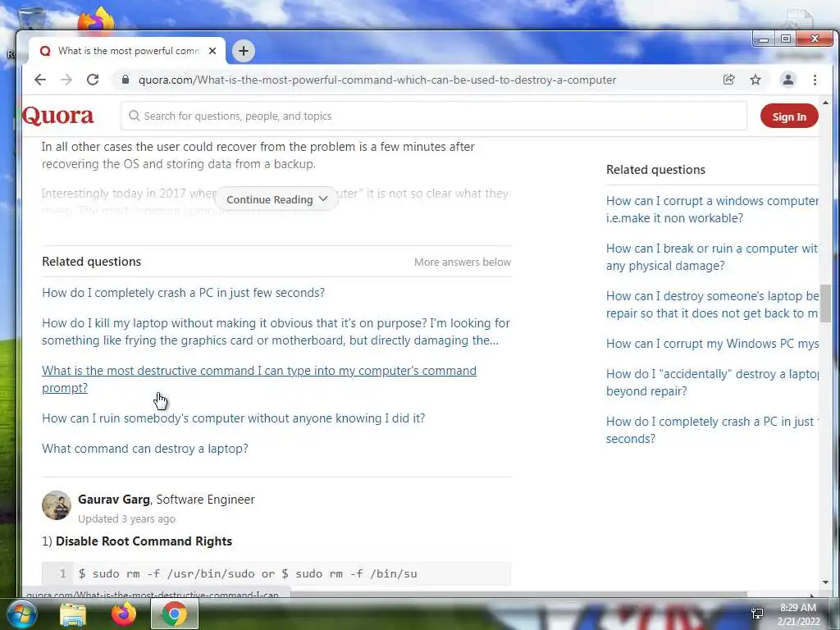Click the share page icon
The width and height of the screenshot is (840, 630).
[x=728, y=80]
